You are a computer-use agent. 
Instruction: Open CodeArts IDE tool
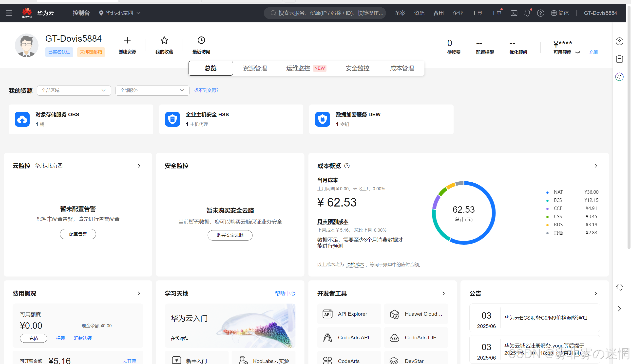tap(416, 337)
